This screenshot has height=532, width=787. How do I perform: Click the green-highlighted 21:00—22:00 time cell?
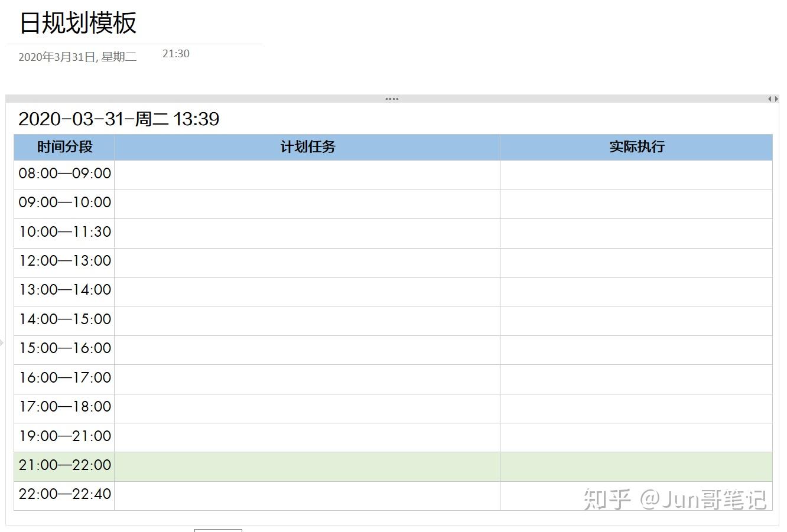[64, 466]
